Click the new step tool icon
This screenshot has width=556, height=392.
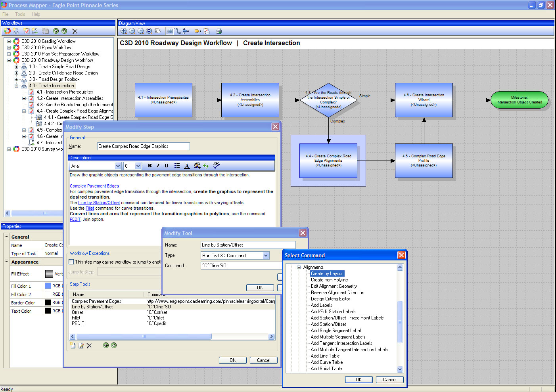pyautogui.click(x=73, y=346)
